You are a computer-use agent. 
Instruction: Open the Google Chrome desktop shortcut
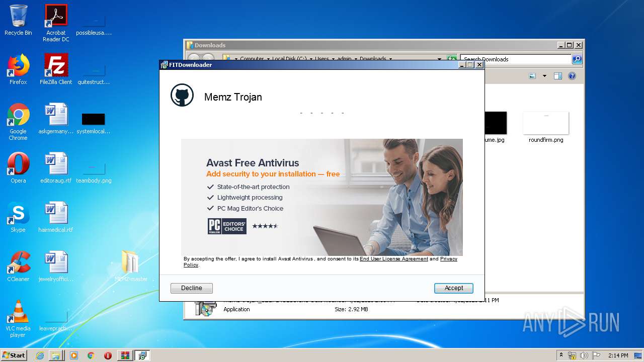coord(18,122)
